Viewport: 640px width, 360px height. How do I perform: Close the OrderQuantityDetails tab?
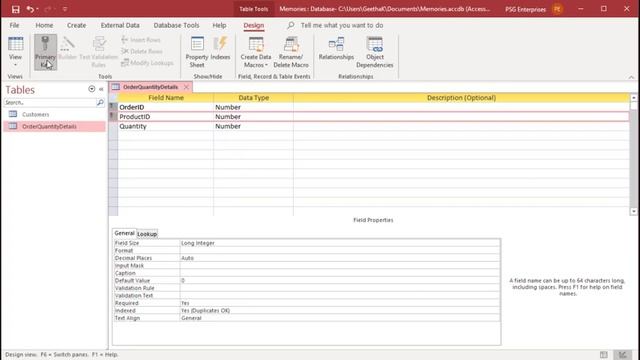pos(186,87)
